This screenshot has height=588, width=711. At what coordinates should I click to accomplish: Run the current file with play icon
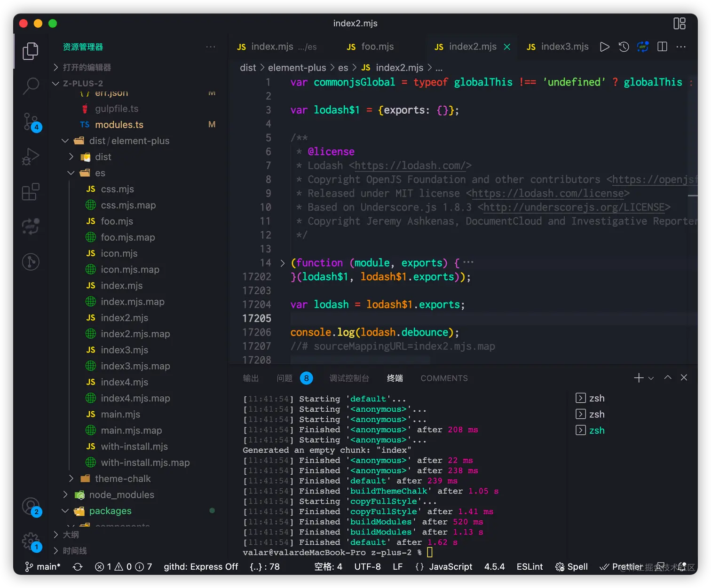tap(605, 47)
